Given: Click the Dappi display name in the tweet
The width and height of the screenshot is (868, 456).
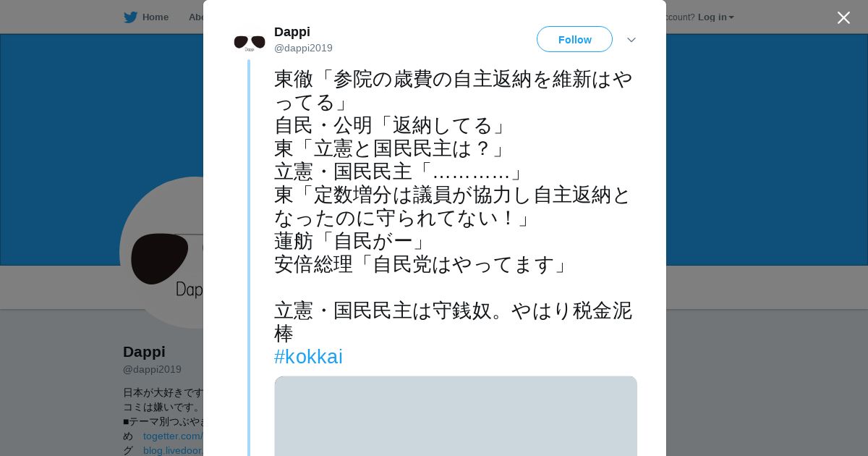Looking at the screenshot, I should (292, 32).
